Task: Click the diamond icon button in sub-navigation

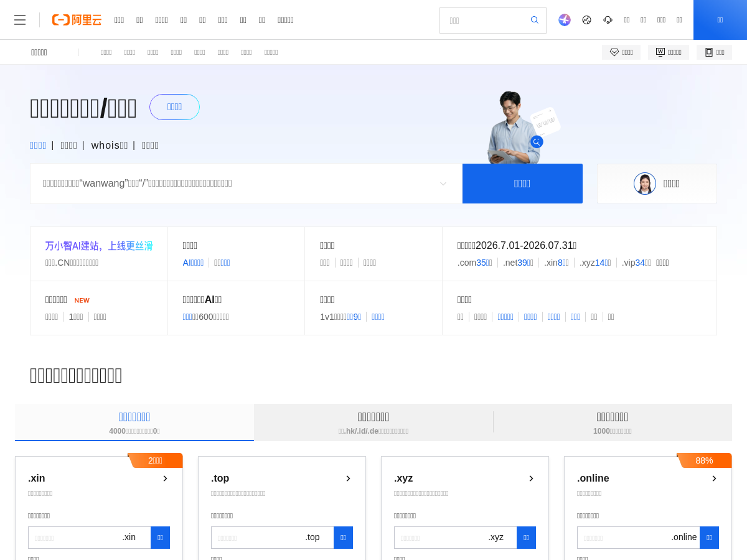Action: click(x=621, y=52)
